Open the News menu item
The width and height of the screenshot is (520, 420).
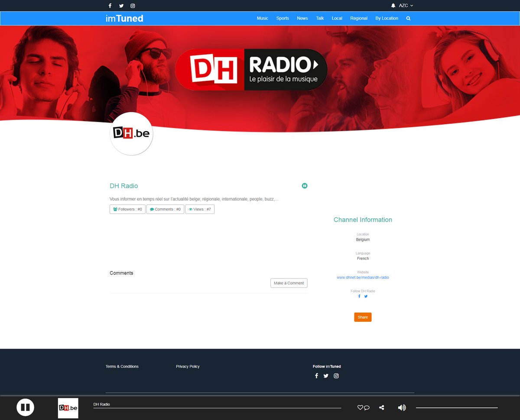(302, 18)
